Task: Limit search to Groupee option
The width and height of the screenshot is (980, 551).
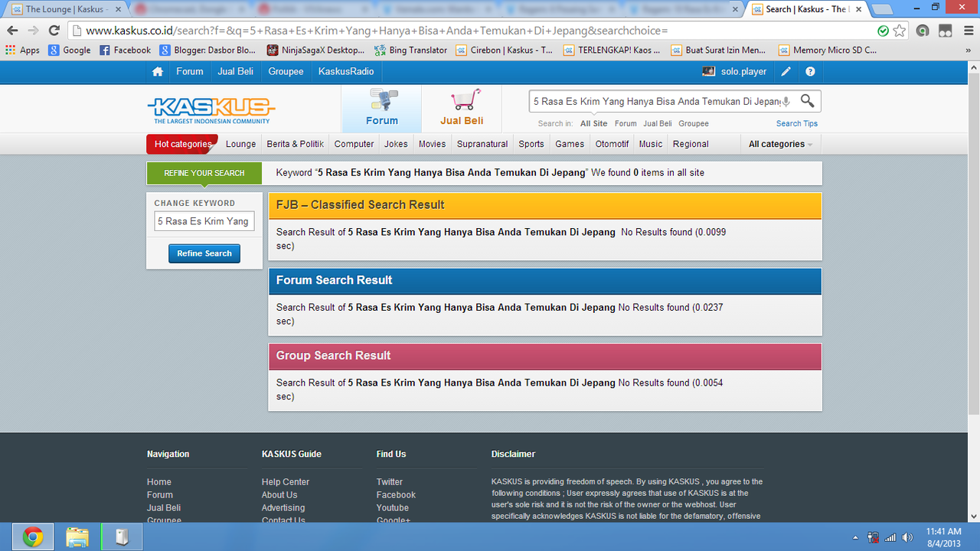Action: 694,123
